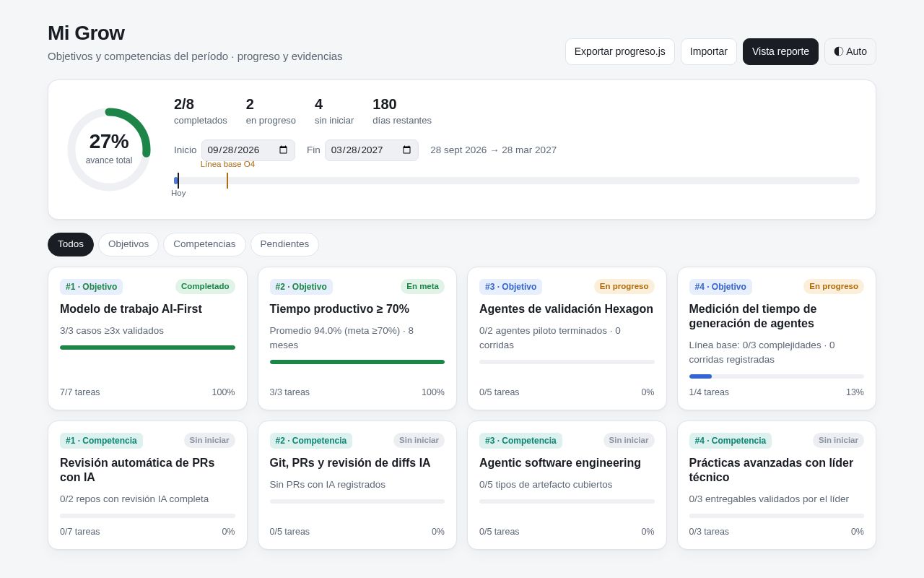The image size is (924, 578).
Task: Click the #1 · Competencia badge
Action: [x=101, y=441]
